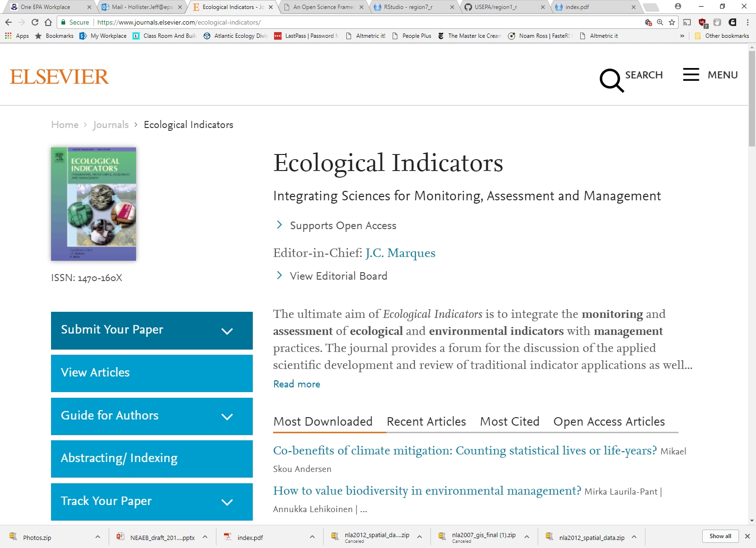This screenshot has width=756, height=548.
Task: Switch to Mail HollisterJeff browser tab
Action: coord(142,7)
